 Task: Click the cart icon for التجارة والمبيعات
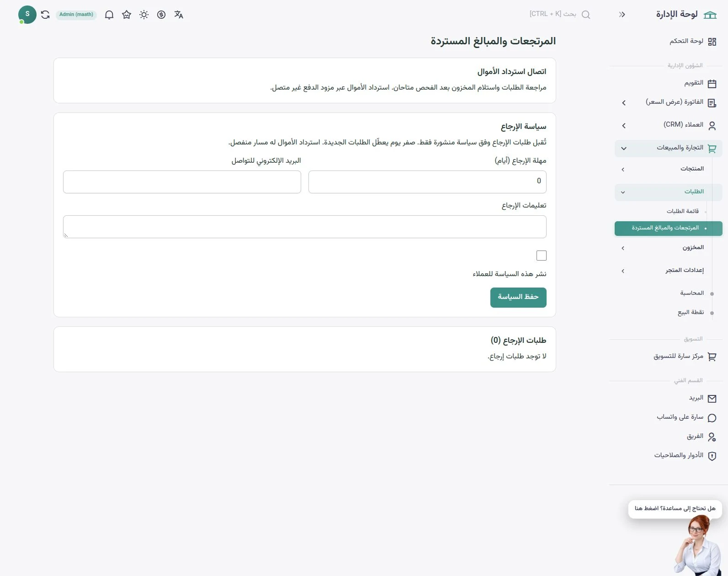pos(712,148)
